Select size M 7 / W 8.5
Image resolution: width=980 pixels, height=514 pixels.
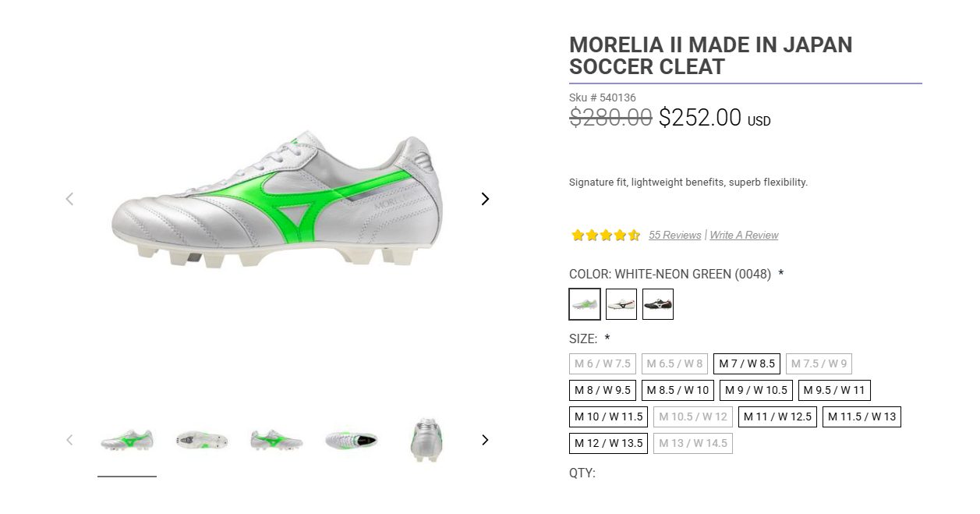(746, 363)
